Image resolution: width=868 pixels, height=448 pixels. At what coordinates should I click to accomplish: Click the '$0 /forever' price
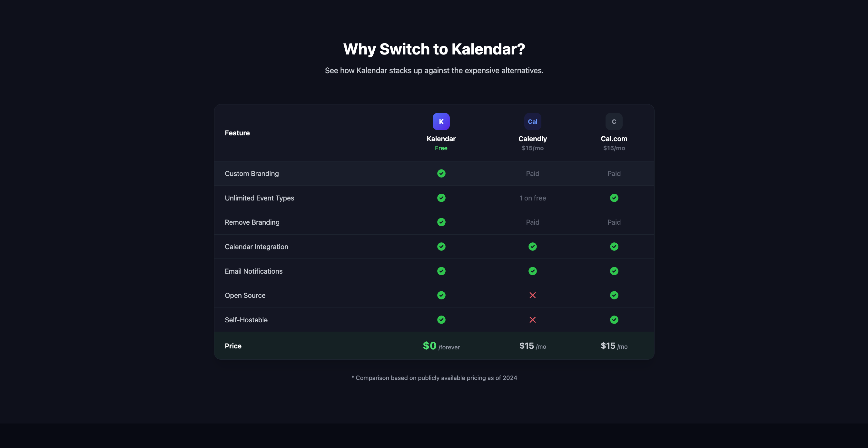[x=441, y=346]
